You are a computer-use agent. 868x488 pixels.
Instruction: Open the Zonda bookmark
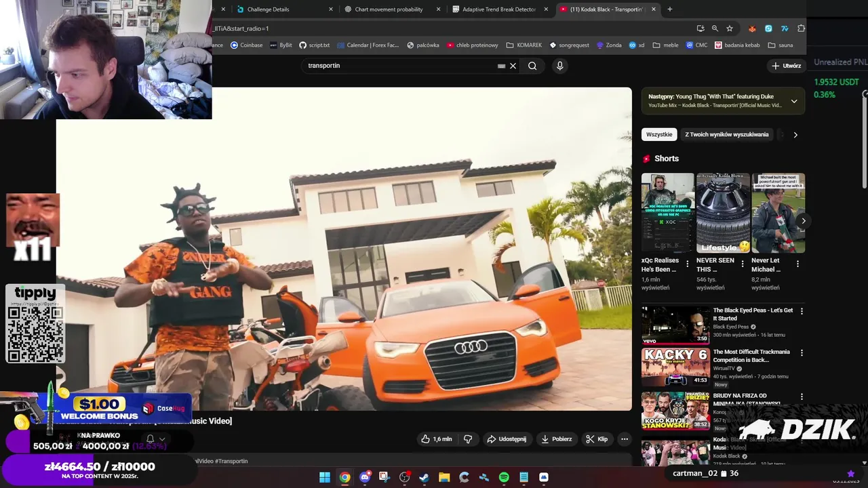click(609, 45)
